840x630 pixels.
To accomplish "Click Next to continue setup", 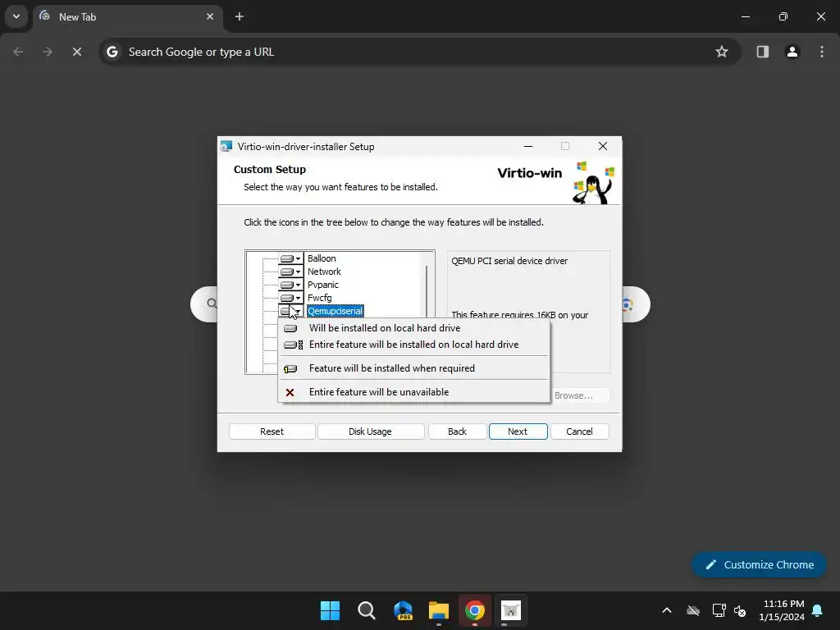I will tap(518, 431).
